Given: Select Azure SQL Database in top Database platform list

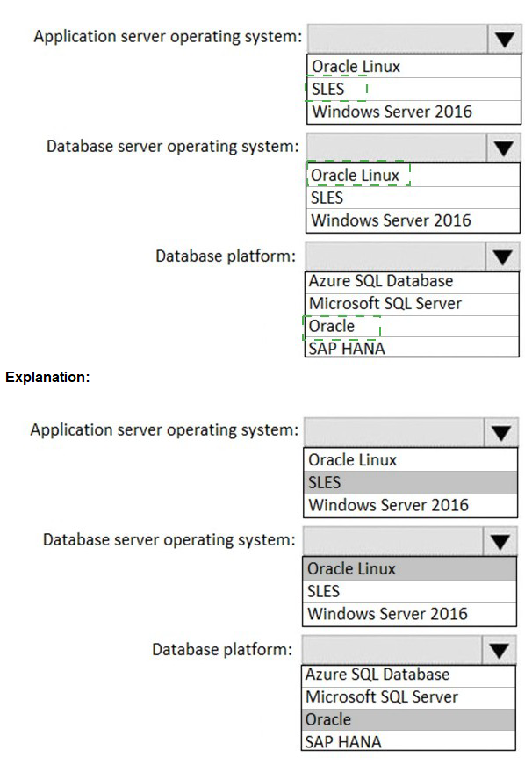Looking at the screenshot, I should 381,282.
